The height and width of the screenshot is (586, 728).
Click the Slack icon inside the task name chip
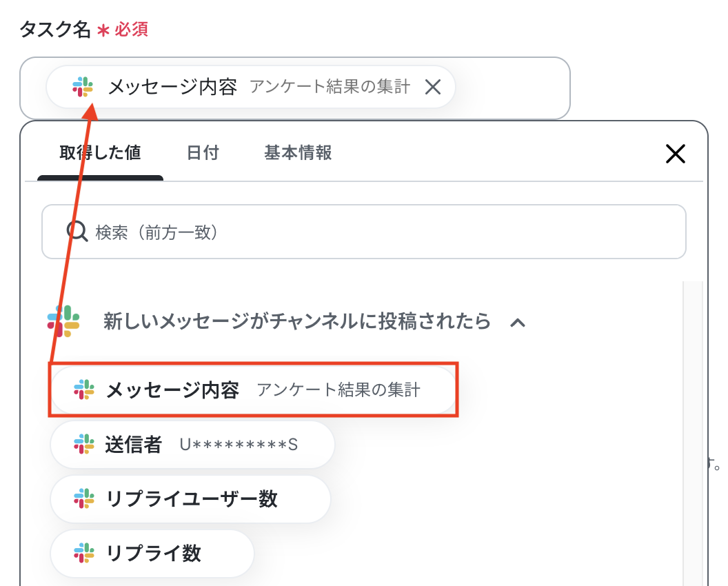(83, 87)
